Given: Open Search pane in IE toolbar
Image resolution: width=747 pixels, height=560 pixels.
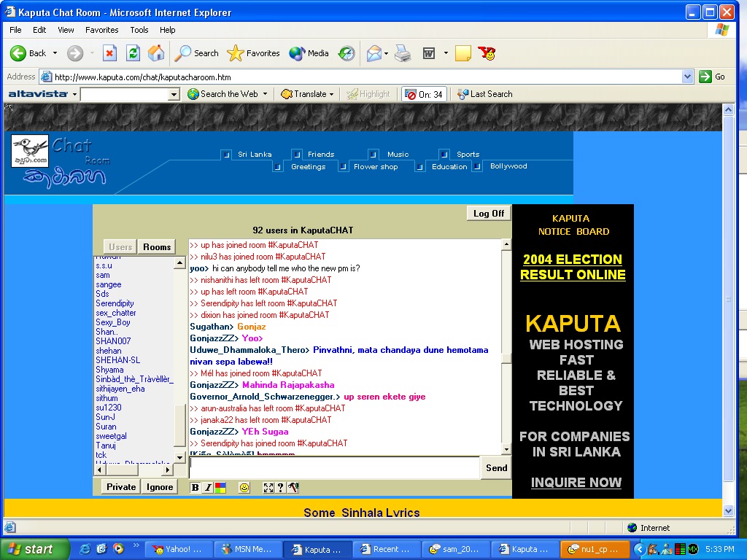Looking at the screenshot, I should point(196,53).
